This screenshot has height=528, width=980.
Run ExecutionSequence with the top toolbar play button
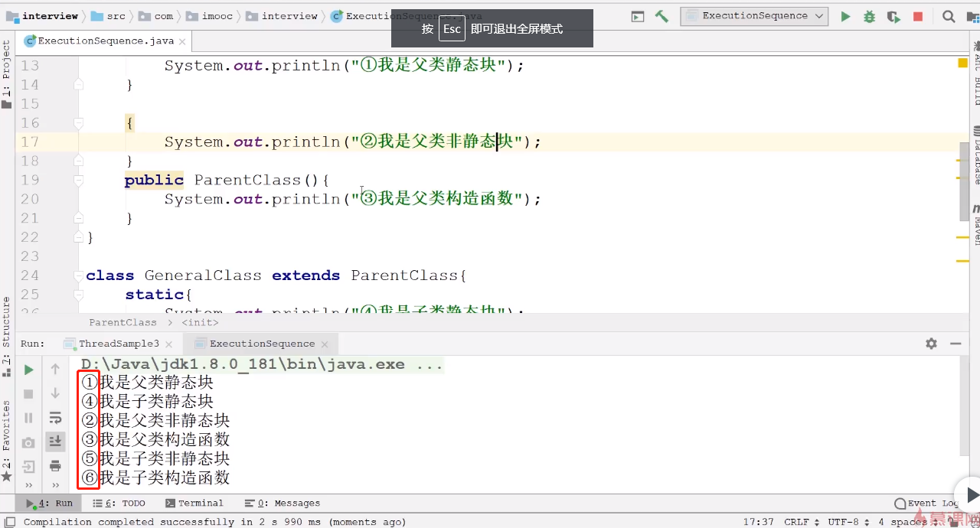[x=845, y=16]
